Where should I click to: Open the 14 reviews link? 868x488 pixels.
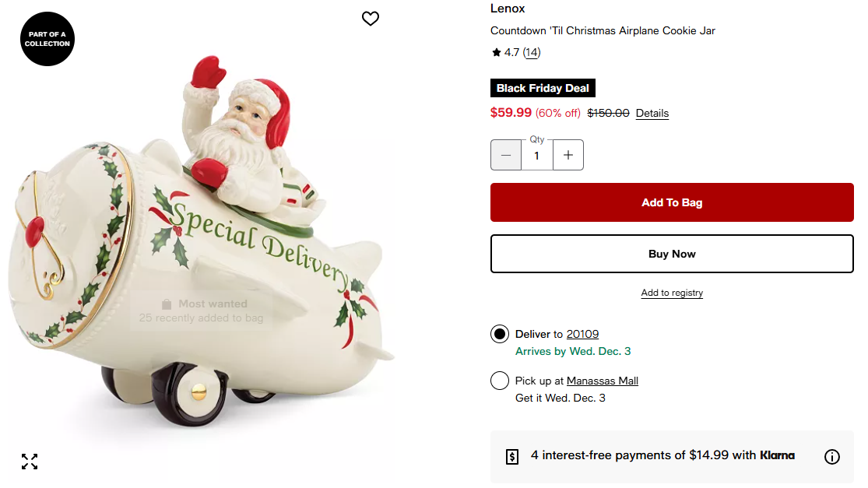(x=532, y=53)
